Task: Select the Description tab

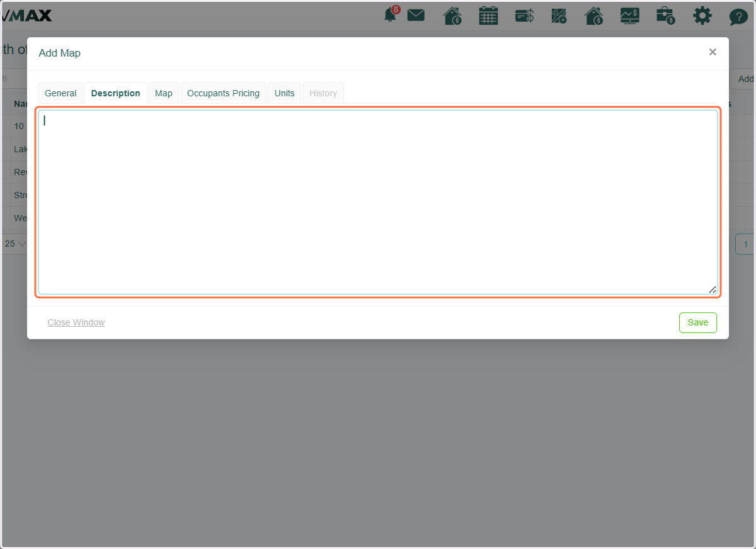Action: pos(115,93)
